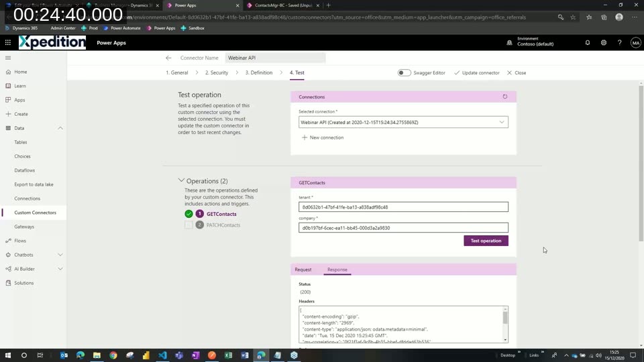Open Visual Studio Code from taskbar
This screenshot has height=362, width=644.
[162, 355]
